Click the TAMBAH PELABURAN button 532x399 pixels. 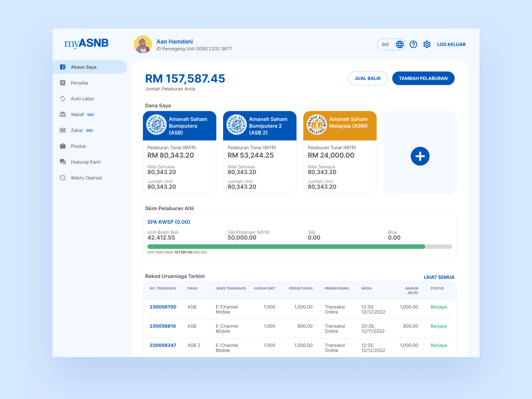tap(423, 78)
